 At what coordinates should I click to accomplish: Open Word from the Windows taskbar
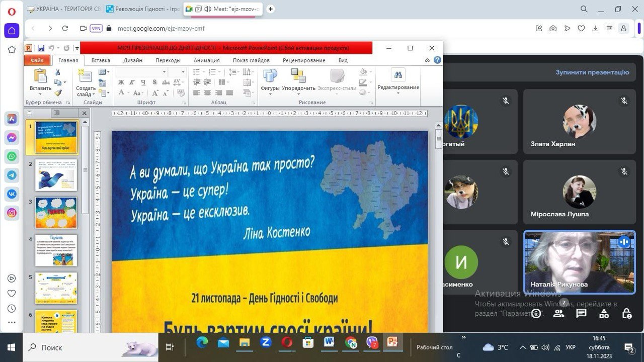(x=330, y=342)
